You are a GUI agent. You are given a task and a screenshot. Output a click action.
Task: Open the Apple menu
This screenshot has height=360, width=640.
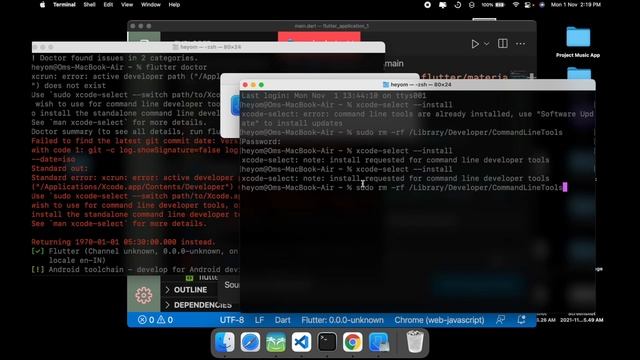[42, 5]
